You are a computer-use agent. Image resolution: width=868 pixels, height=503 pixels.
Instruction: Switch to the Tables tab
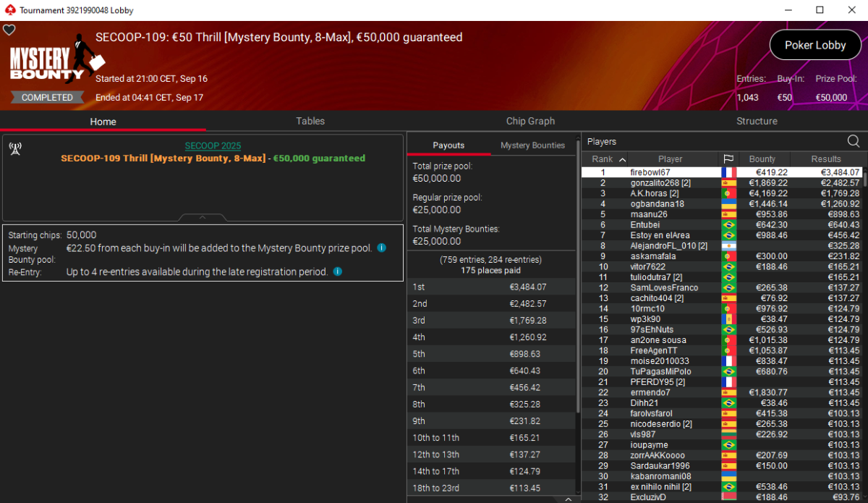310,121
